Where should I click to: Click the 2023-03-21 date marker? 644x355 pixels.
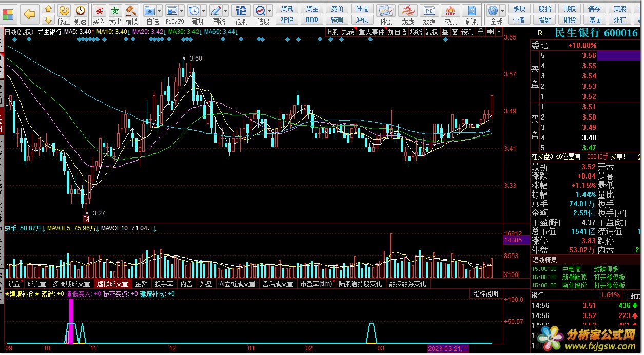[448, 349]
